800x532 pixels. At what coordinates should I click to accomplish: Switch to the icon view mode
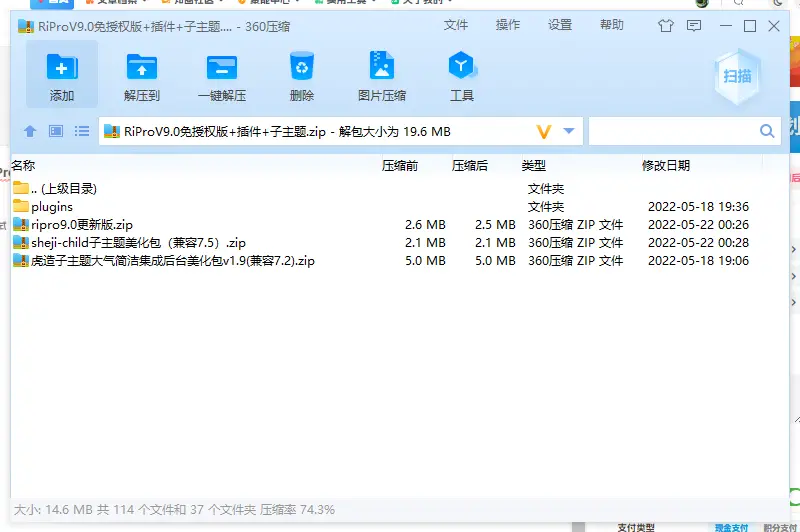pyautogui.click(x=56, y=131)
